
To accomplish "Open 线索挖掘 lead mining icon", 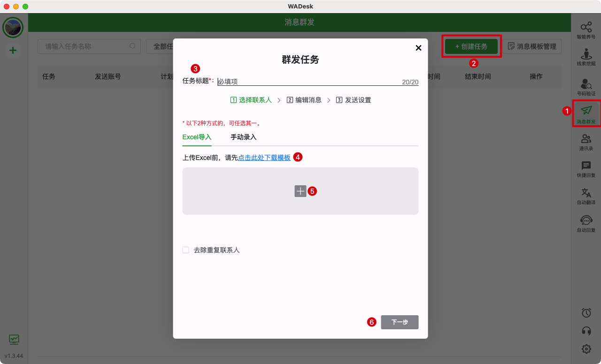I will coord(586,57).
